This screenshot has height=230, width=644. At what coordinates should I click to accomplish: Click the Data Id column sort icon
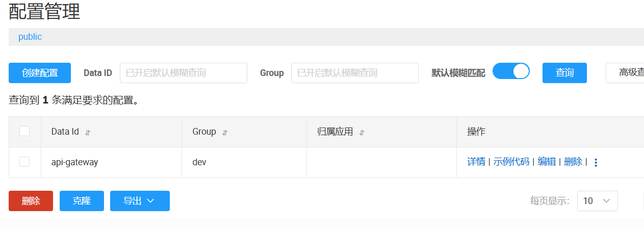(x=88, y=132)
